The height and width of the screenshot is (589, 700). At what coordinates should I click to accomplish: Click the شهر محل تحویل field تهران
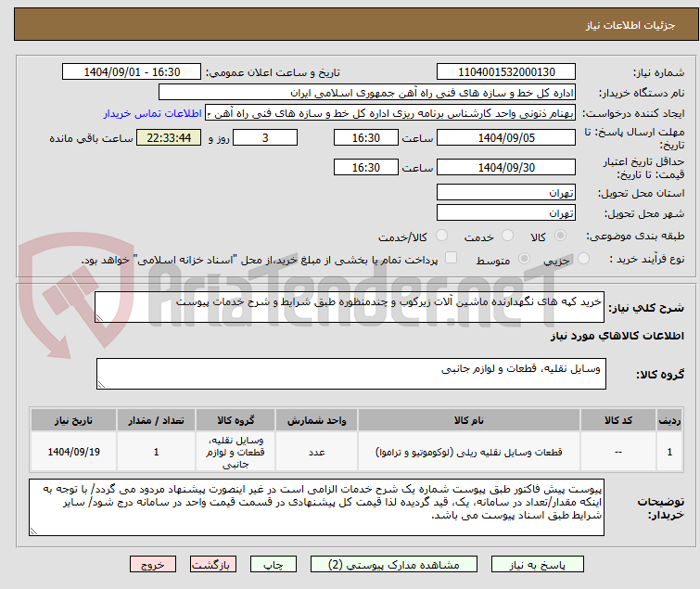(x=506, y=213)
